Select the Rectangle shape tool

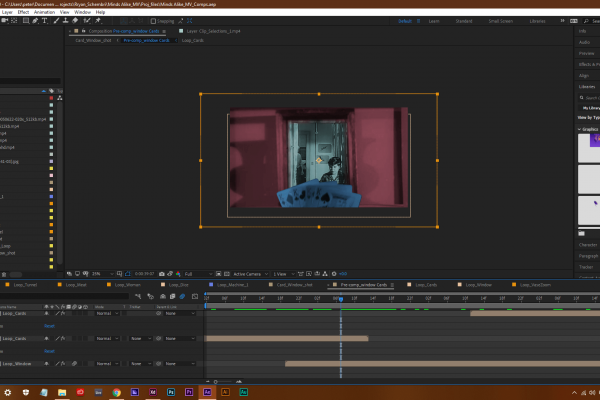pyautogui.click(x=26, y=21)
